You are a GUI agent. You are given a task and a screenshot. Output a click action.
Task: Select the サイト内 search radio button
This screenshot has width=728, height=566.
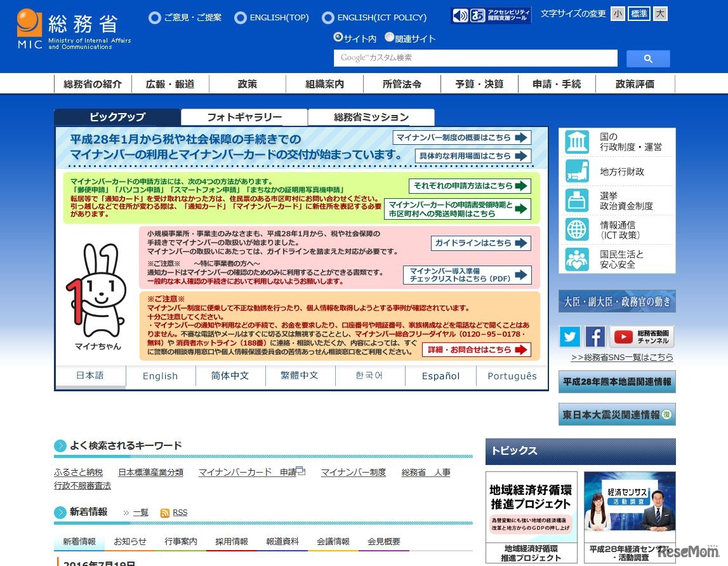(338, 37)
